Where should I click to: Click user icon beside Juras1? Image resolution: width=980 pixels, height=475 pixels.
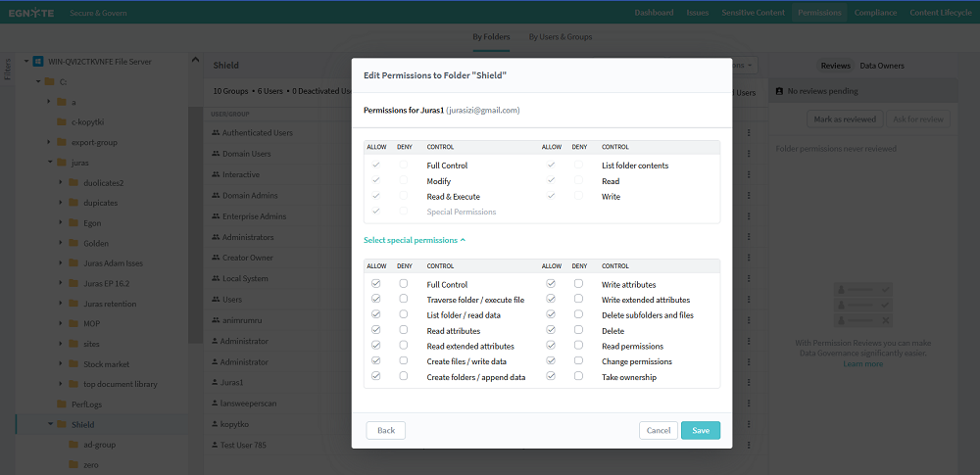[215, 383]
